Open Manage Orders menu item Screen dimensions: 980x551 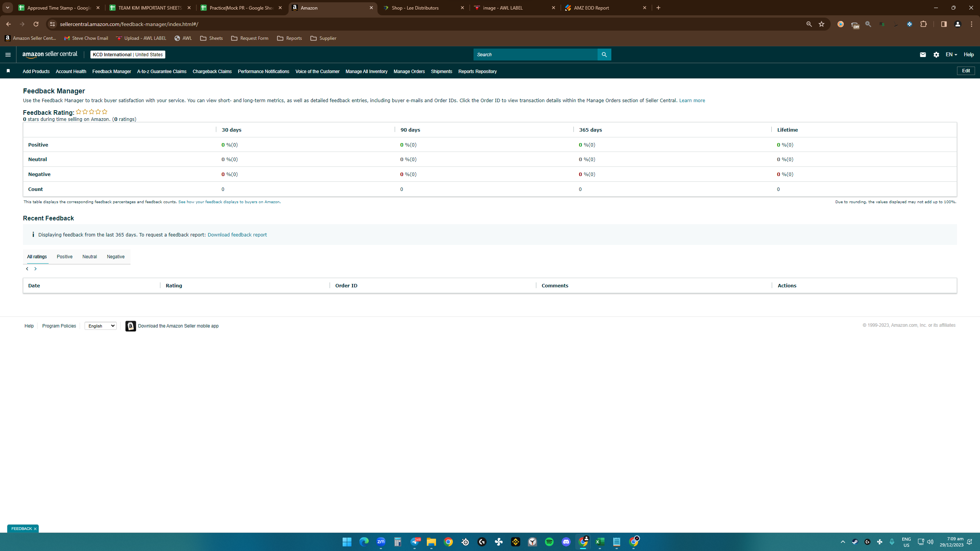pyautogui.click(x=409, y=72)
